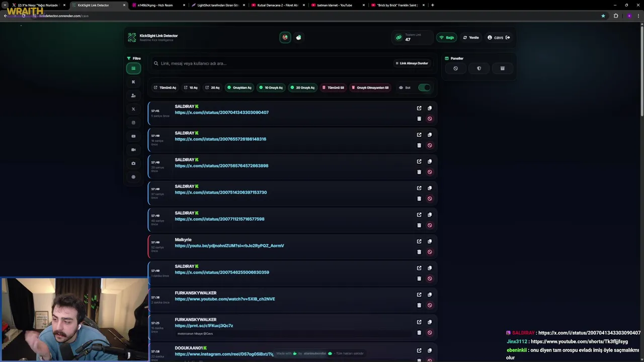Switch to Brick by Brick Franklin Saint tab
Screen dimensions: 644x362
[397, 5]
